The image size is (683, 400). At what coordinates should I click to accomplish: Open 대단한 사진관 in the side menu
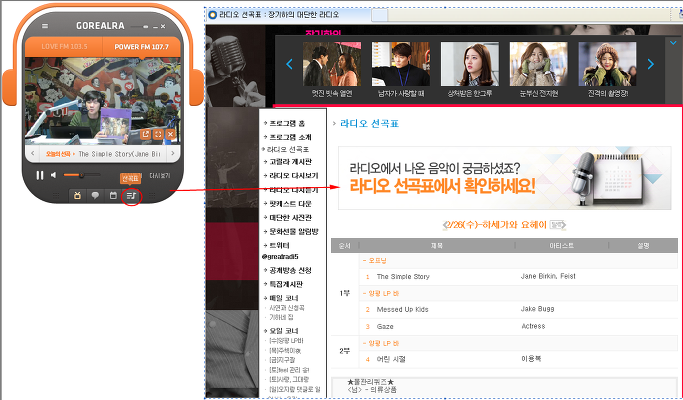(x=290, y=218)
